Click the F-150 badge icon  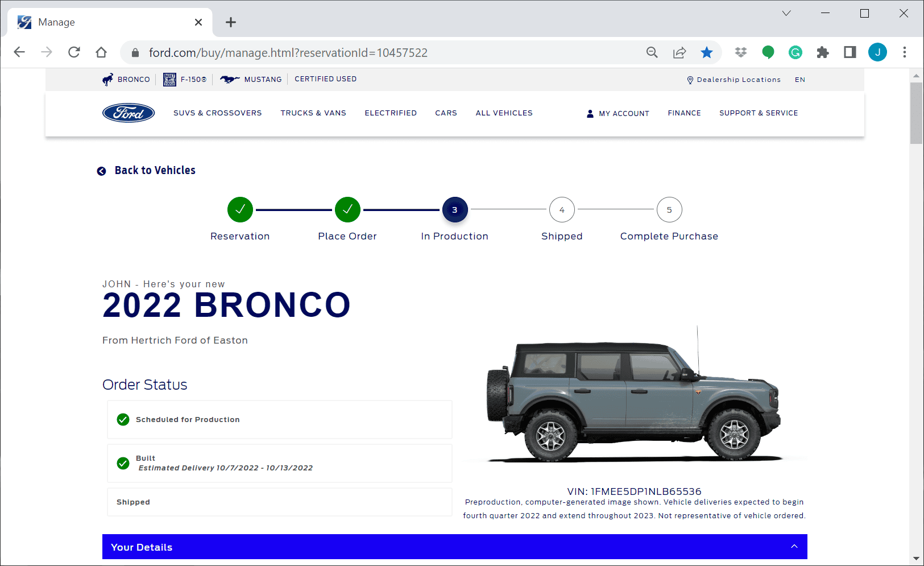tap(169, 80)
